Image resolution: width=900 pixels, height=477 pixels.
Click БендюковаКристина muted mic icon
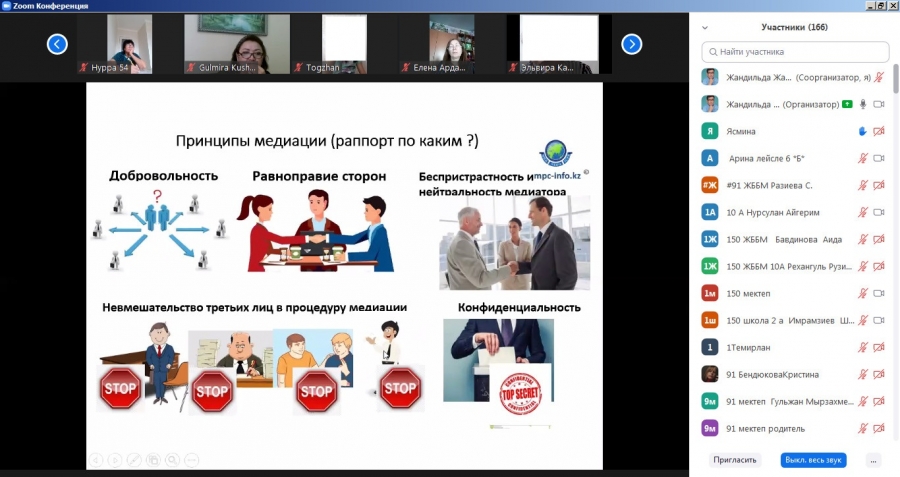click(x=863, y=374)
